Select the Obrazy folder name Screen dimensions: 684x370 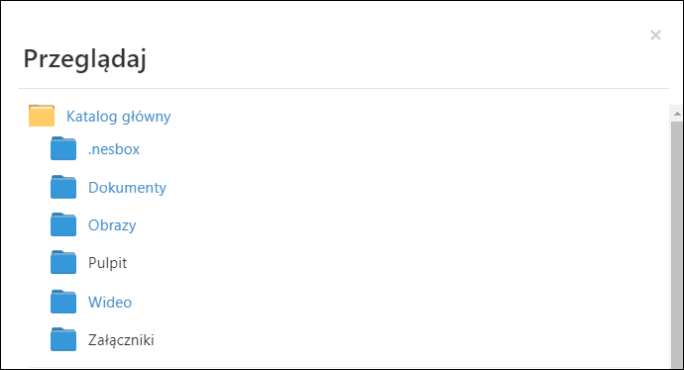[x=112, y=226]
